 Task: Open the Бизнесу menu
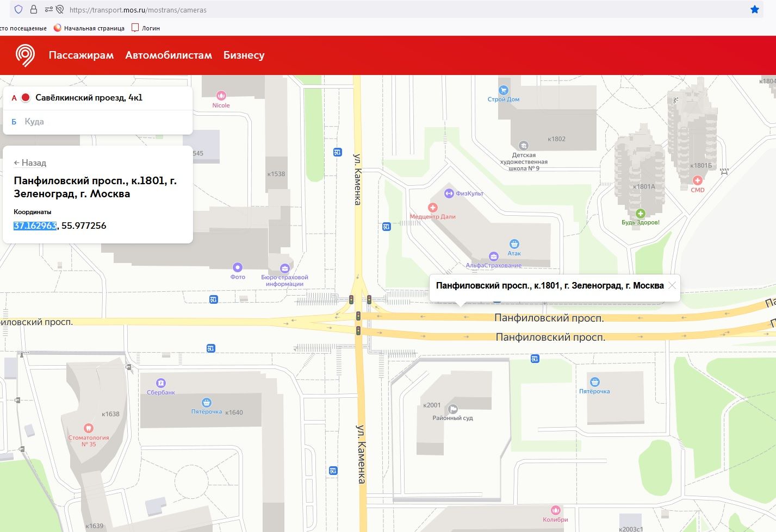(x=244, y=55)
